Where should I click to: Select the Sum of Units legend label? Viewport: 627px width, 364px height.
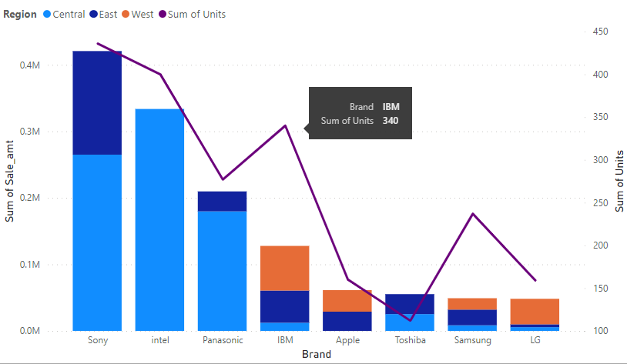[x=196, y=15]
